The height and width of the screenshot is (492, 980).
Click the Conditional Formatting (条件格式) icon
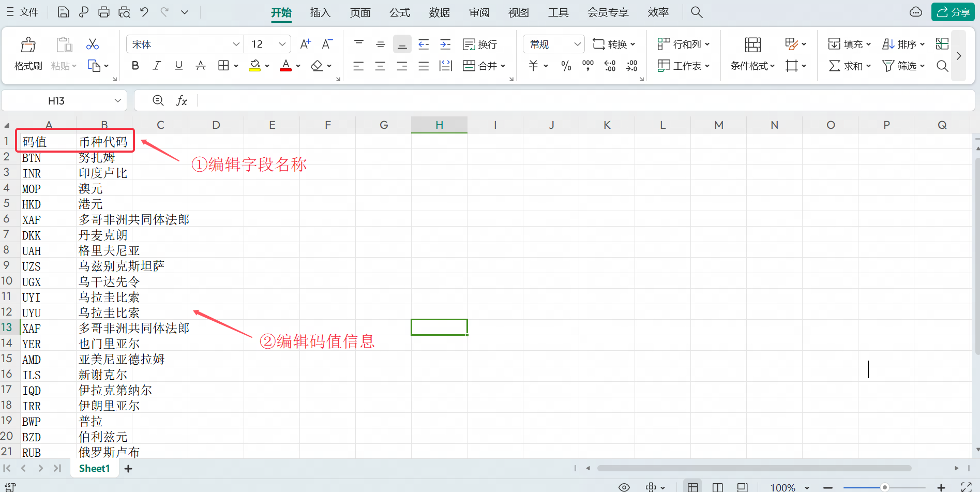tap(752, 46)
